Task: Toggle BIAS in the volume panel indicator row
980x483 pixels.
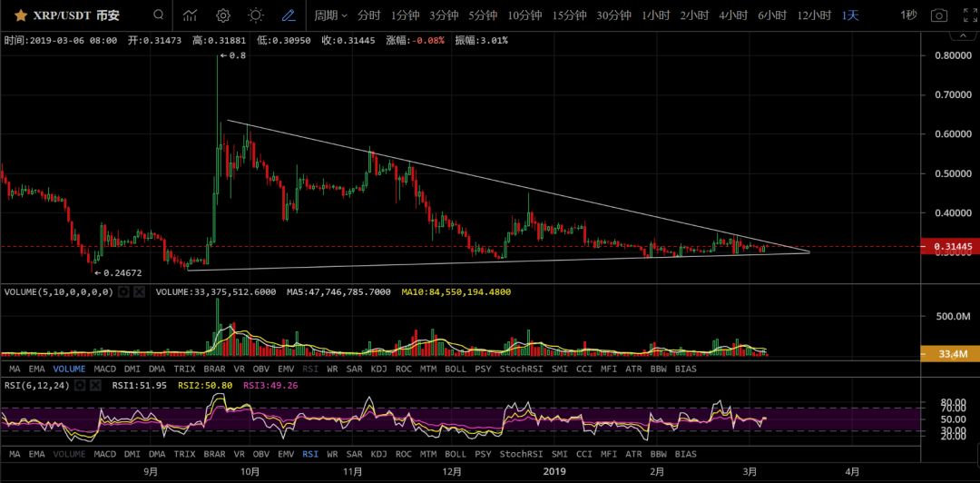Action: point(686,370)
